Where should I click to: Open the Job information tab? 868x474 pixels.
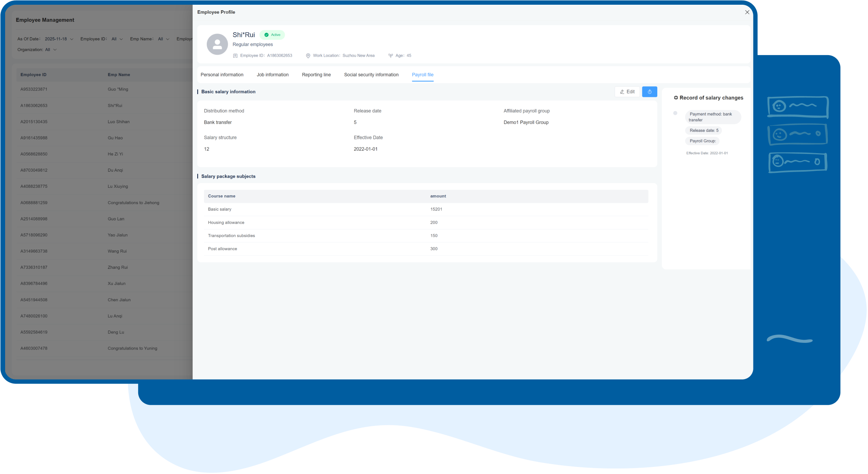pyautogui.click(x=273, y=74)
